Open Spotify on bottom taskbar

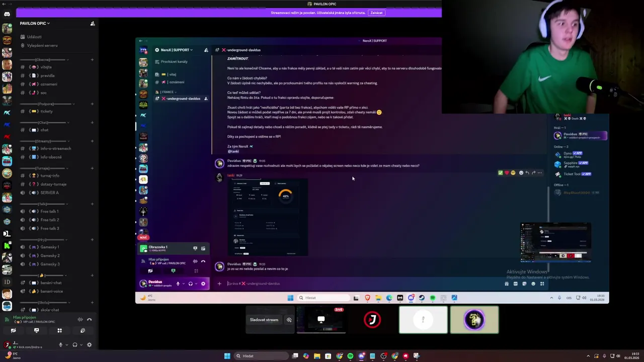point(350,356)
